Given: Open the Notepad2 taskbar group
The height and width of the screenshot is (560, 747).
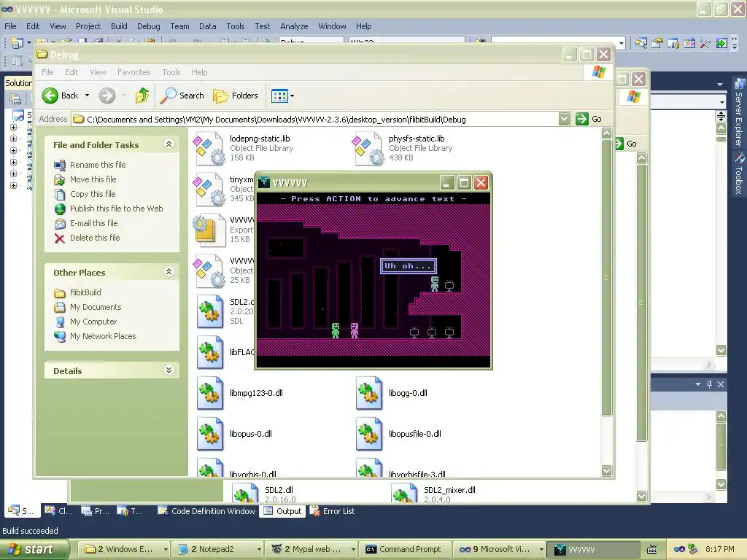Looking at the screenshot, I should [x=218, y=549].
